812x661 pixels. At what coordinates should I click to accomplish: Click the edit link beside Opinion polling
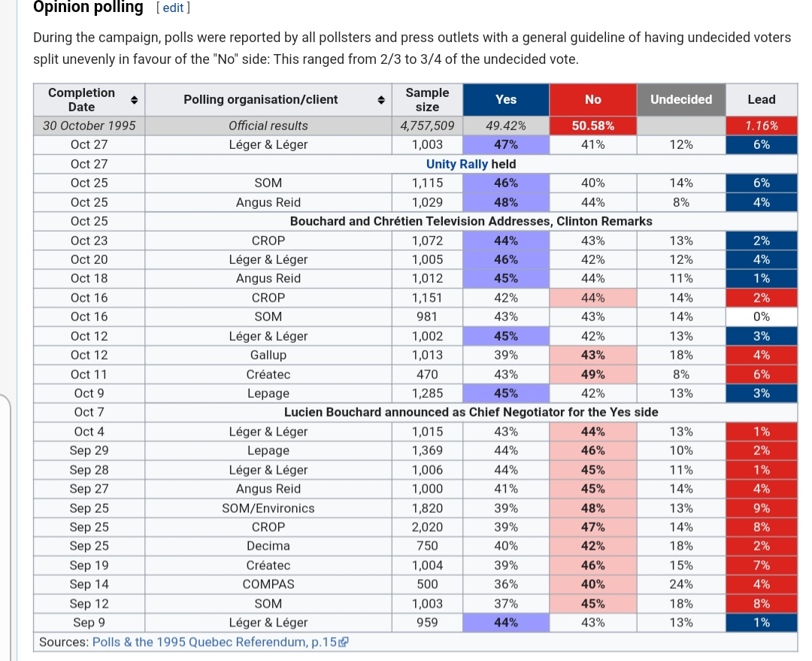tap(172, 8)
